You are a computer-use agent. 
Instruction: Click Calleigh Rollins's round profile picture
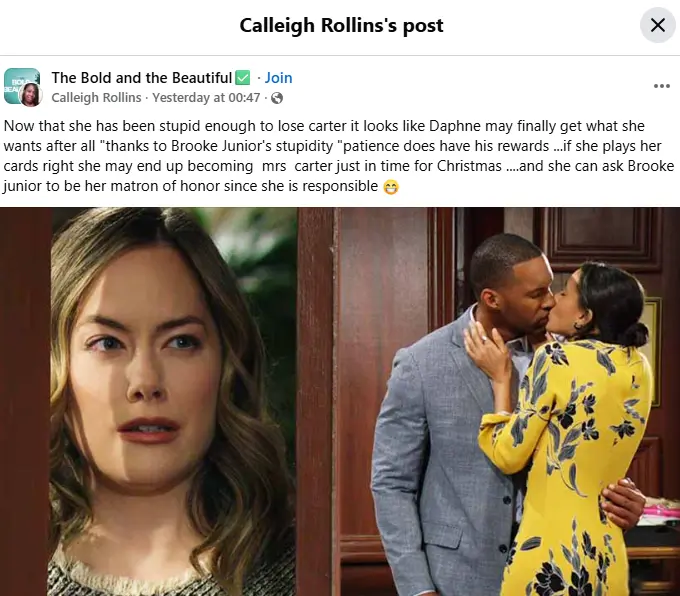(x=31, y=95)
